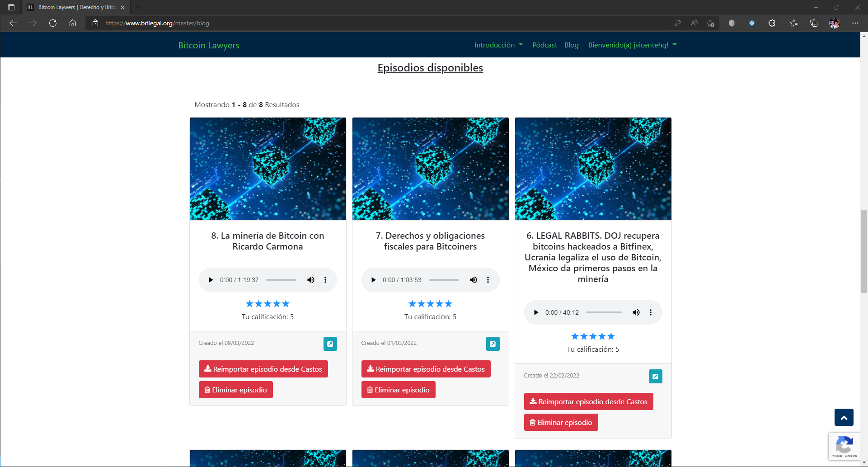Click title '8. La minería de Bitcoin con Ricardo Carmona'
The width and height of the screenshot is (868, 467).
pos(268,241)
